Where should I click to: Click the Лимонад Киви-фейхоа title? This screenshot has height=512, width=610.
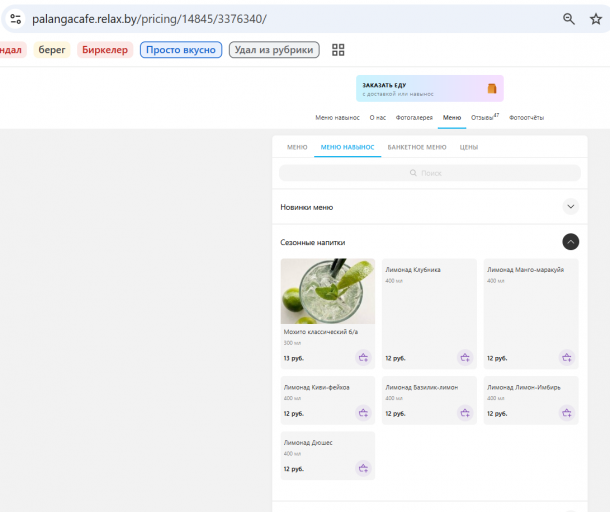[316, 387]
